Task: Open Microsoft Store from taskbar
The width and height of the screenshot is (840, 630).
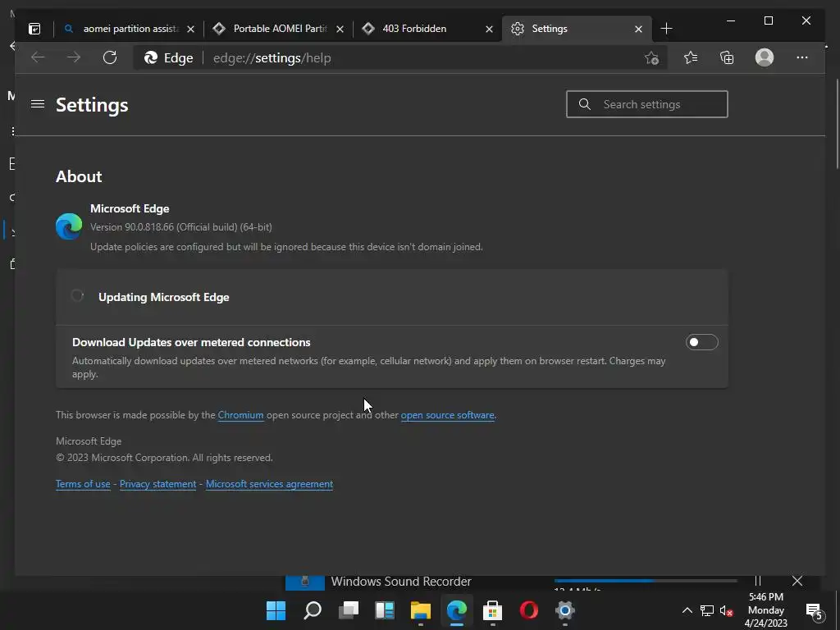Action: [x=492, y=610]
